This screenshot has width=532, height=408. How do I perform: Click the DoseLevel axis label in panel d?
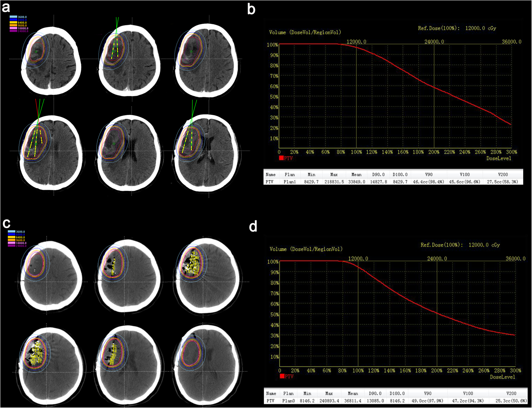(x=502, y=377)
